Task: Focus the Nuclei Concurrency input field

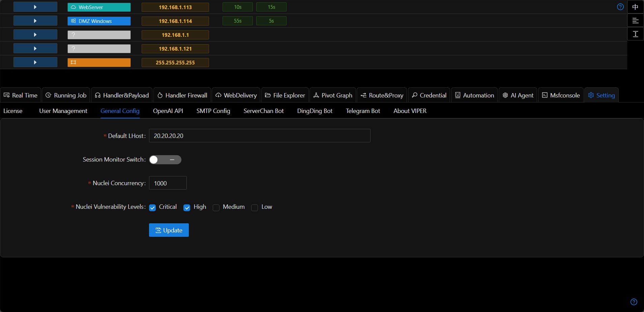Action: coord(168,183)
